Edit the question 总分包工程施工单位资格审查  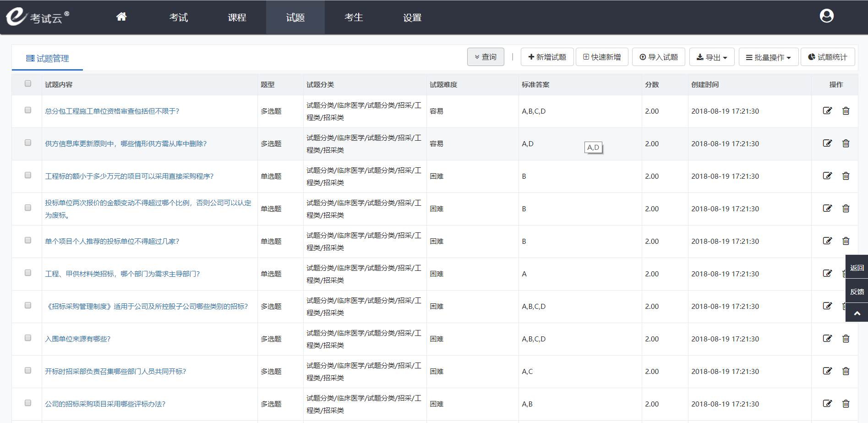tap(827, 110)
